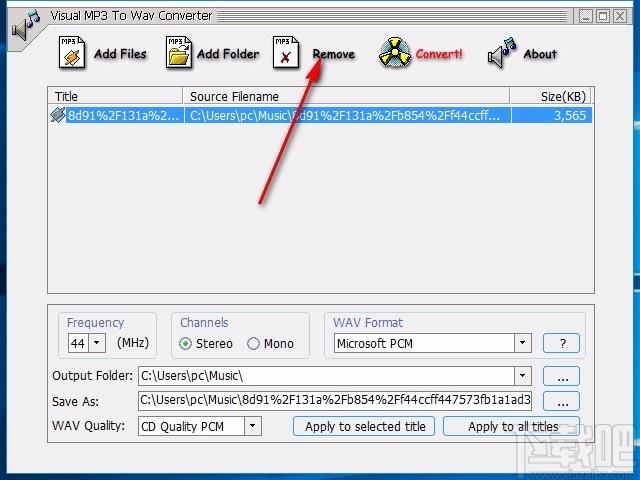Click the 3,565 size cell
640x480 pixels.
point(551,115)
